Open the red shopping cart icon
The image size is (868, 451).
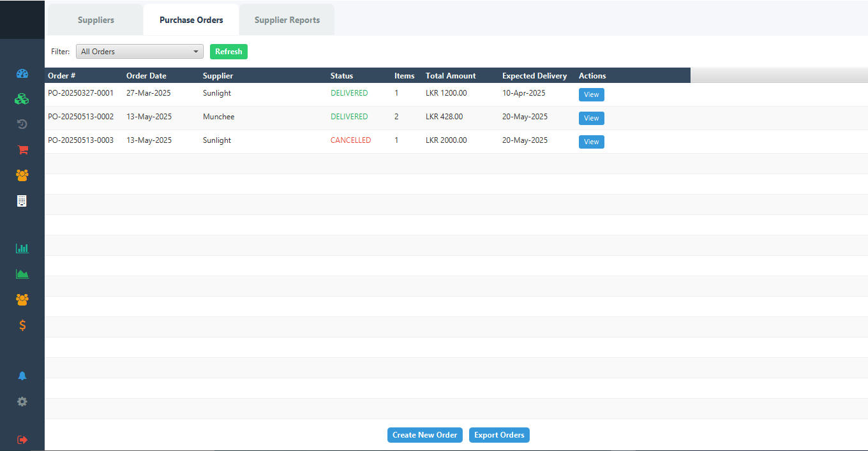pyautogui.click(x=22, y=150)
